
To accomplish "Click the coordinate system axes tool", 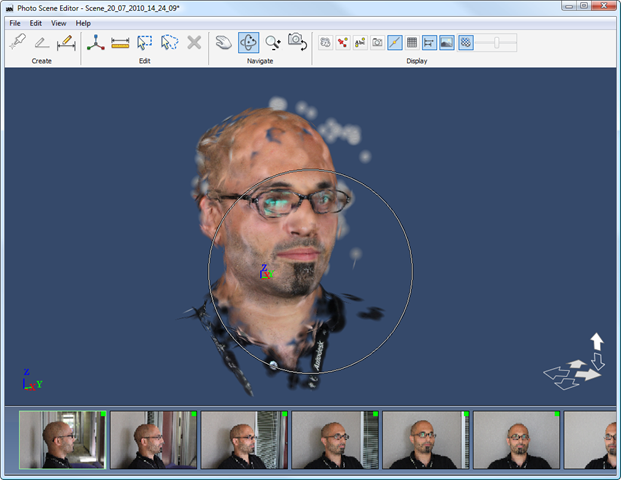I will tap(96, 42).
